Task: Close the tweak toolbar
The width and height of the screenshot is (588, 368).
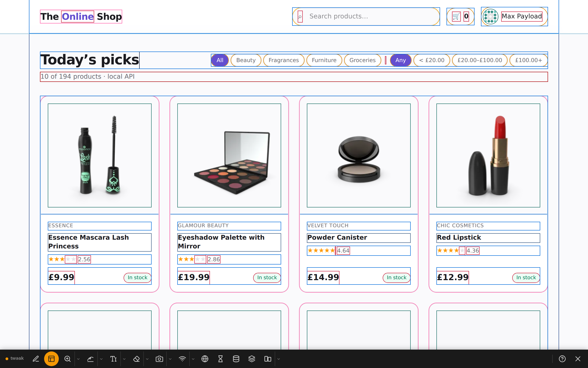Action: (578, 359)
